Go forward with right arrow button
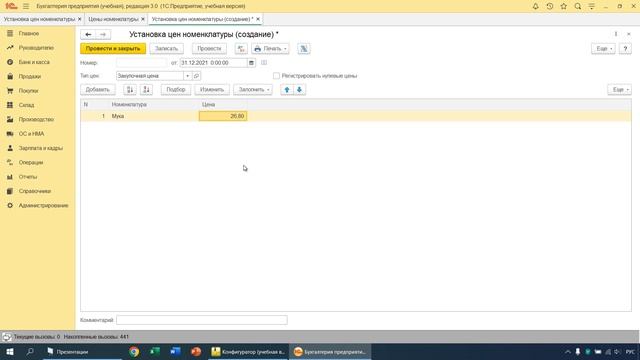The width and height of the screenshot is (640, 360). pyautogui.click(x=103, y=34)
